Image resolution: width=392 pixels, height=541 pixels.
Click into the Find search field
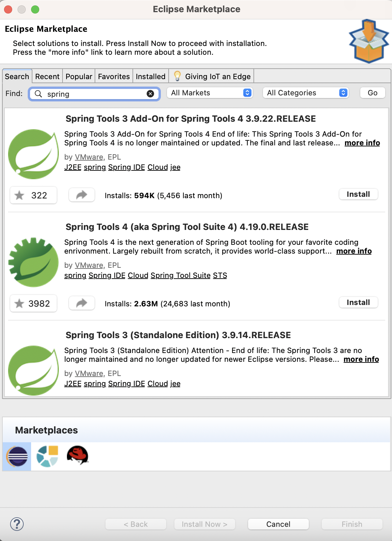click(95, 94)
